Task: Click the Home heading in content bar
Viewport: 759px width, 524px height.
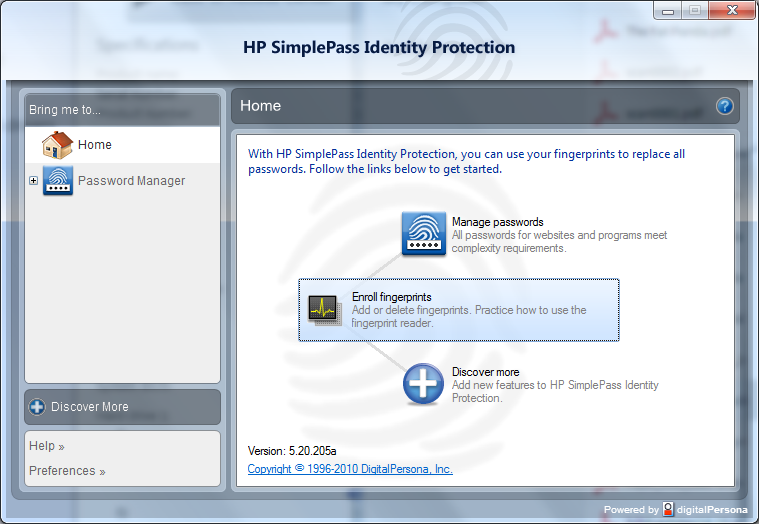Action: click(x=260, y=105)
